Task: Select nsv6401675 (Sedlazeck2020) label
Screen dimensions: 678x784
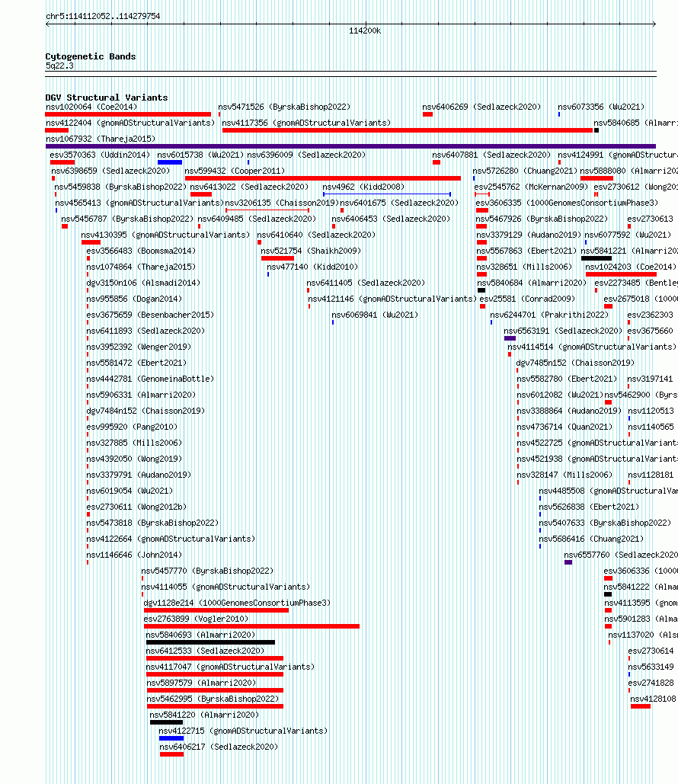Action: 399,203
